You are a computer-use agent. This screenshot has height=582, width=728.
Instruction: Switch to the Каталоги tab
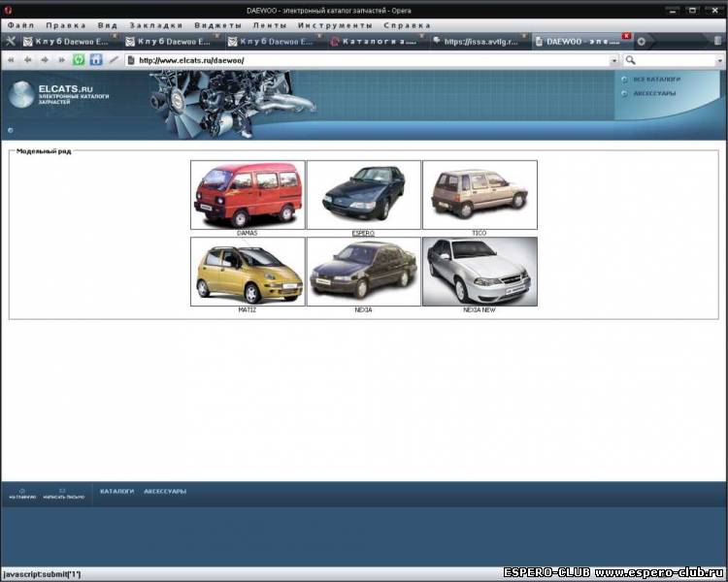tap(377, 42)
